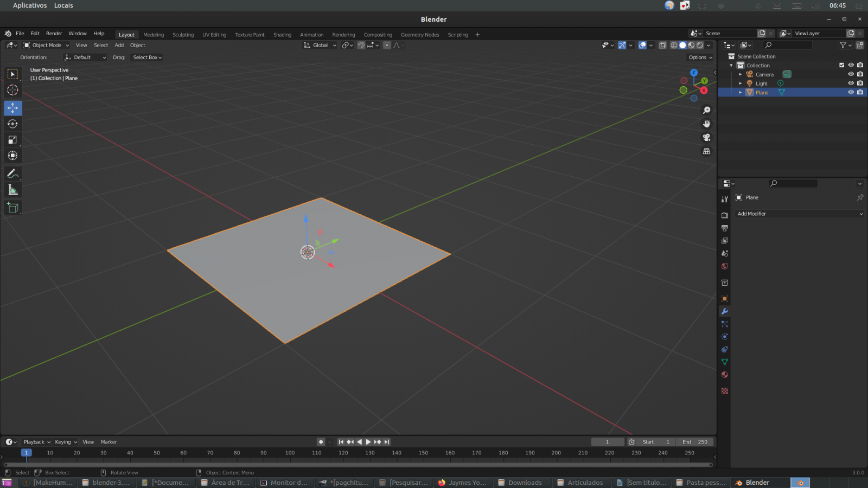
Task: Open the Keying dropdown
Action: [66, 442]
